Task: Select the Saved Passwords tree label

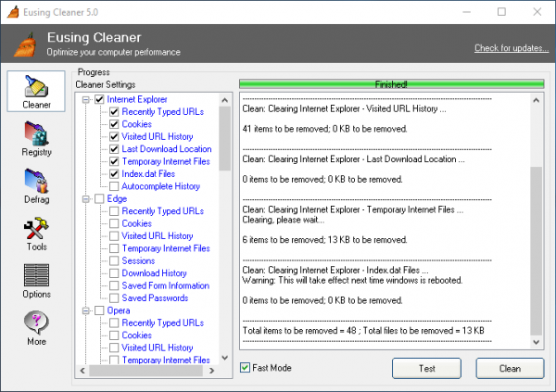Action: [155, 298]
